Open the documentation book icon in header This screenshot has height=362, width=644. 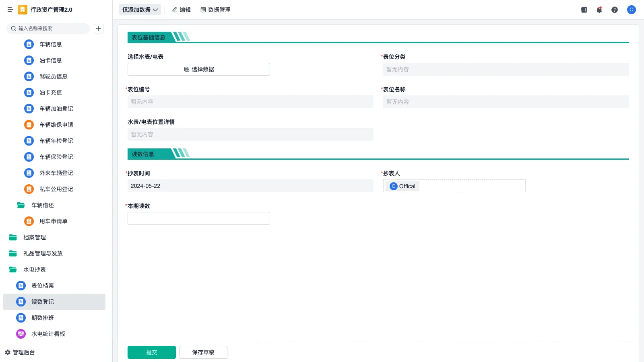tap(584, 10)
